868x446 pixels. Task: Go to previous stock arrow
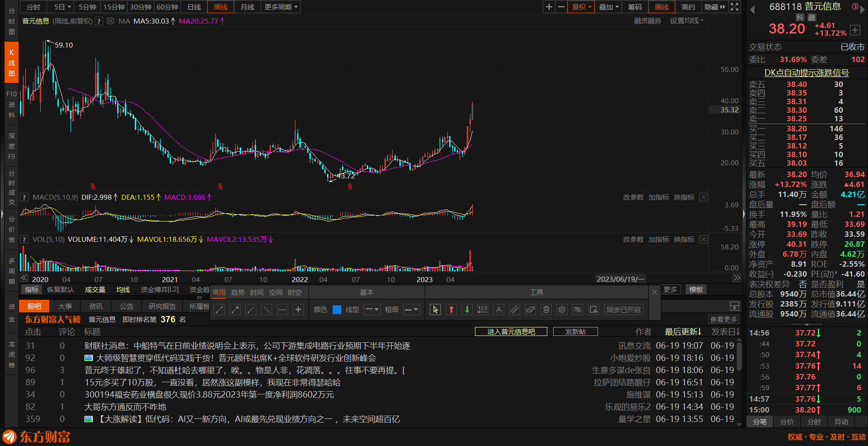click(x=752, y=10)
